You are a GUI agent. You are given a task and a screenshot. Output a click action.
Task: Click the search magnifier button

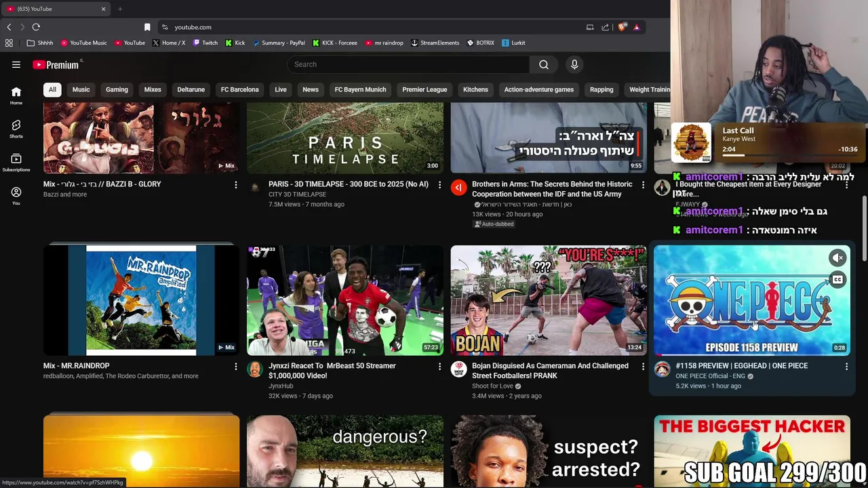click(x=544, y=64)
